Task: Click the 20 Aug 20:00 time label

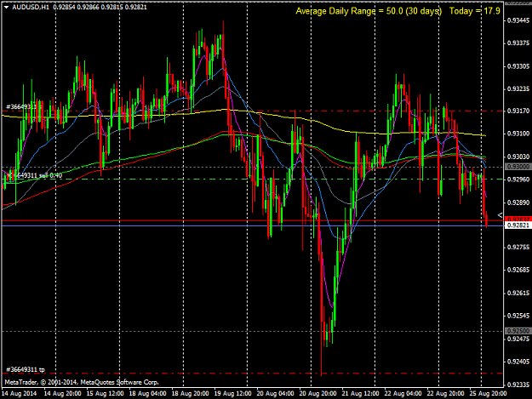Action: 317,394
